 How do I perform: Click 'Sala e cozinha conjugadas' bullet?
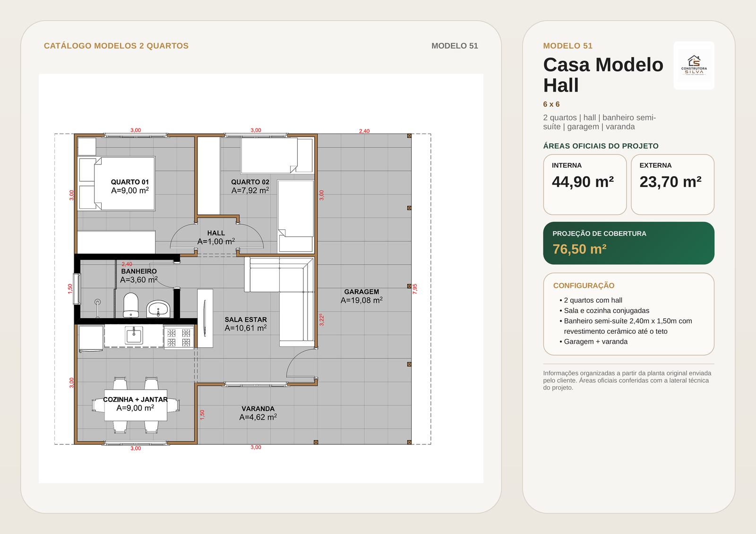tap(604, 311)
